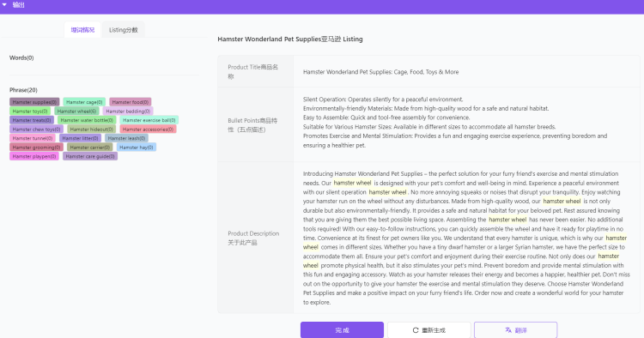Screen dimensions: 644x338
Task: Click the 'Environmentally-friendly Materials' bullet line
Action: tap(426, 108)
